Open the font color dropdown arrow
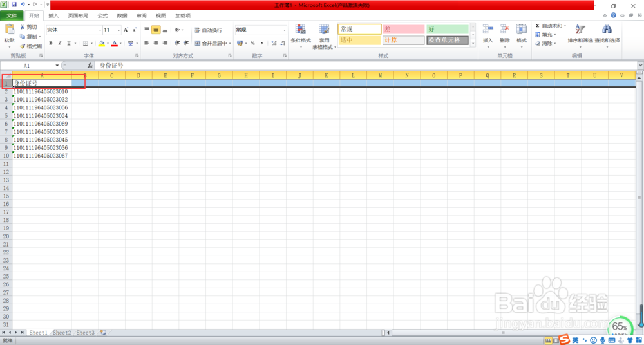Screen dimensions: 644x345 tap(121, 43)
